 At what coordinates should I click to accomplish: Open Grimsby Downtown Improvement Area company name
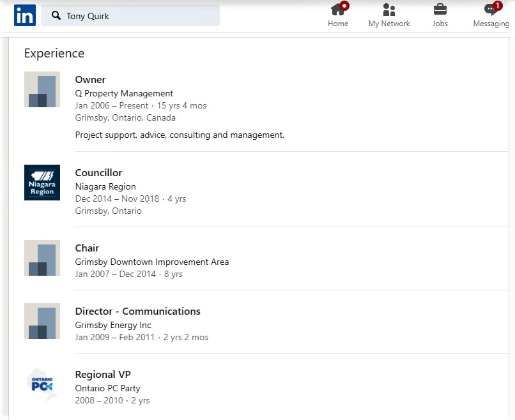(x=151, y=262)
